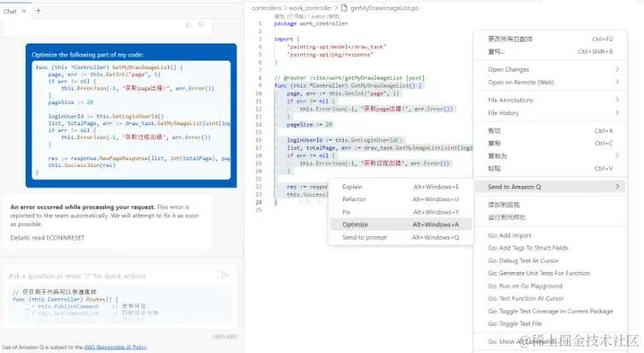
Task: Choose Fix from Amazon Q submenu
Action: (400, 211)
